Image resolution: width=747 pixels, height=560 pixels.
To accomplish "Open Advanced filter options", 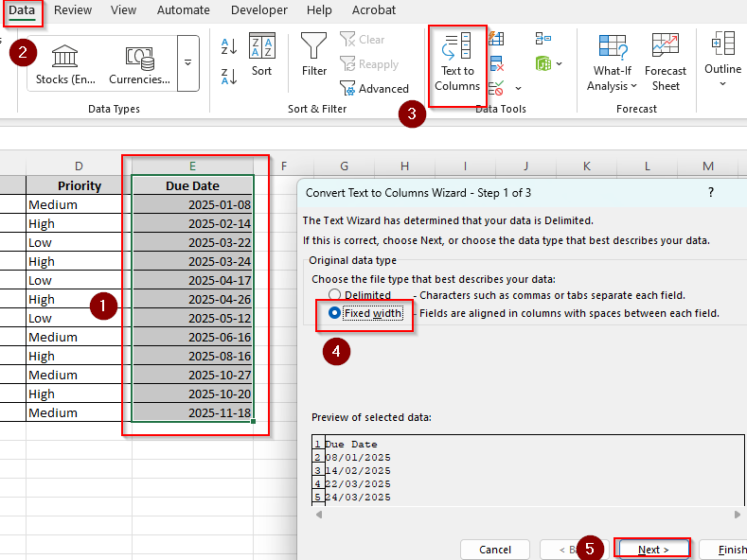I will [375, 89].
